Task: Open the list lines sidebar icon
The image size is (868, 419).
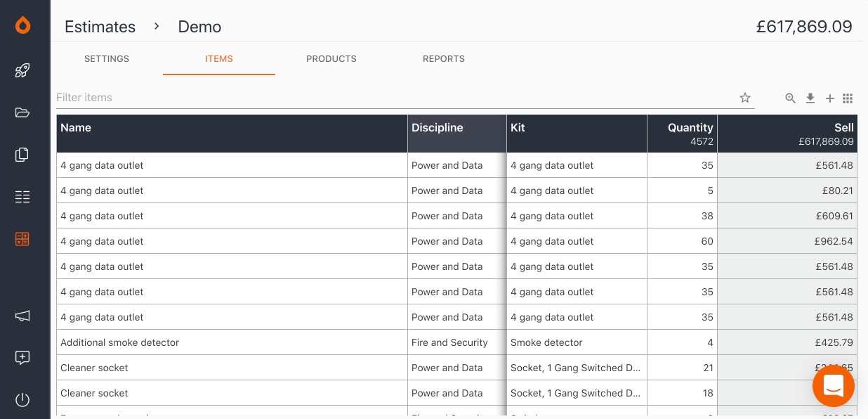Action: pos(22,197)
